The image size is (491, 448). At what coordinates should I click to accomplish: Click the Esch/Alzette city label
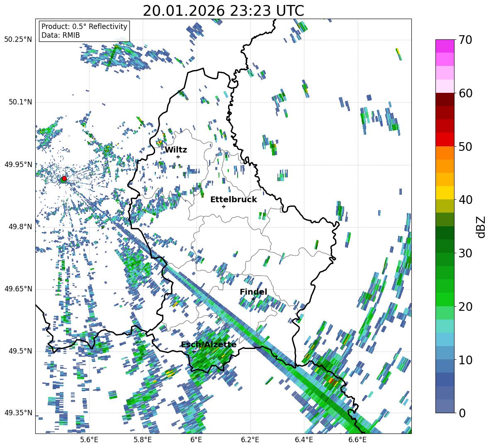[209, 345]
